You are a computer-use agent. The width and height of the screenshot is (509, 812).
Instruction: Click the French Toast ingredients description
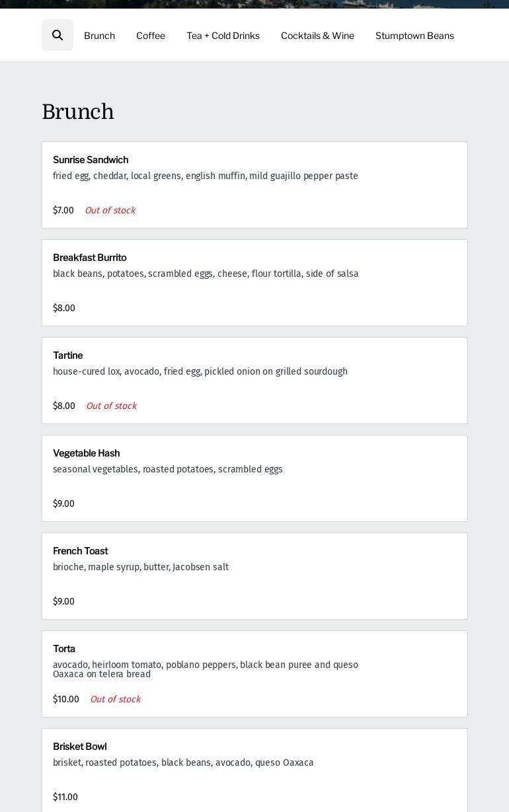tap(141, 567)
